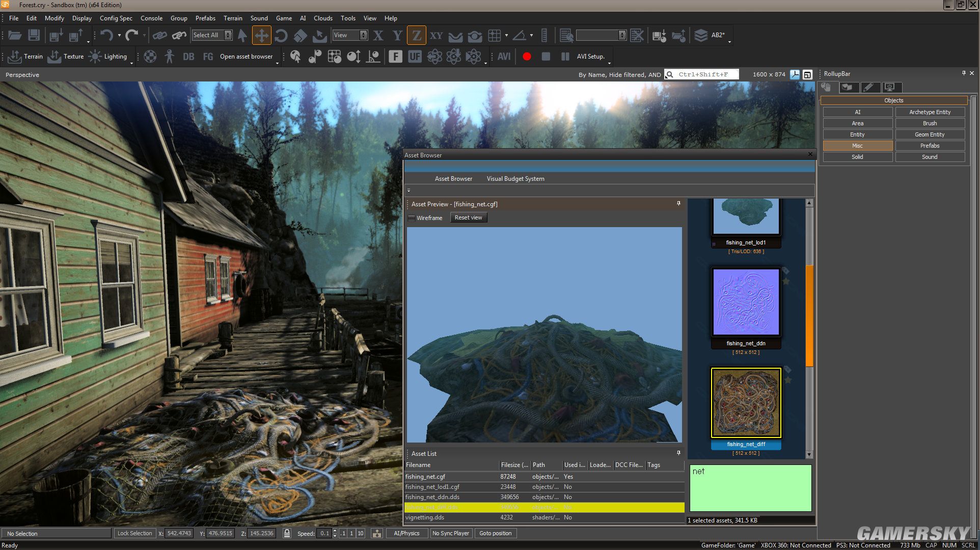Select the fishing_net_diff texture thumbnail
Viewport: 980px width, 550px height.
pyautogui.click(x=746, y=403)
